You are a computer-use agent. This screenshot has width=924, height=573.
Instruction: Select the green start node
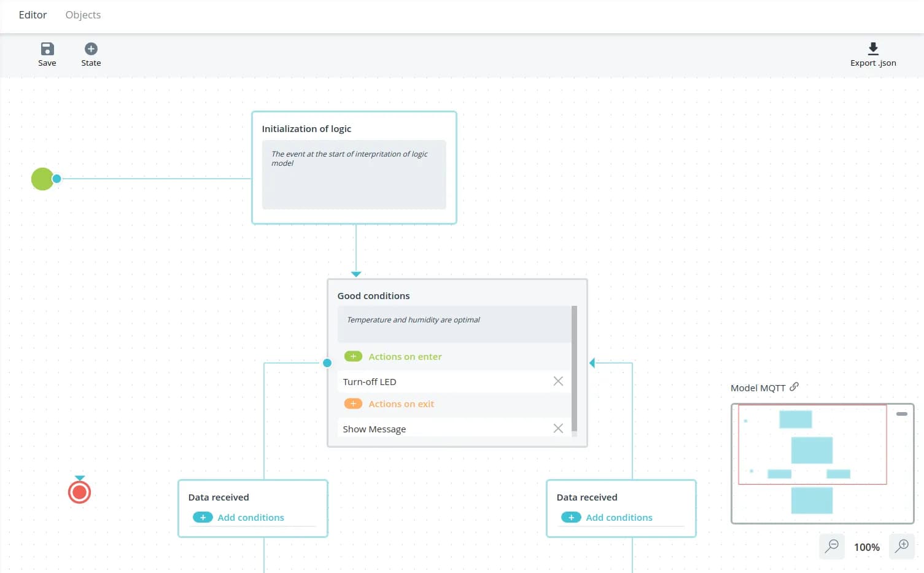[x=42, y=179]
